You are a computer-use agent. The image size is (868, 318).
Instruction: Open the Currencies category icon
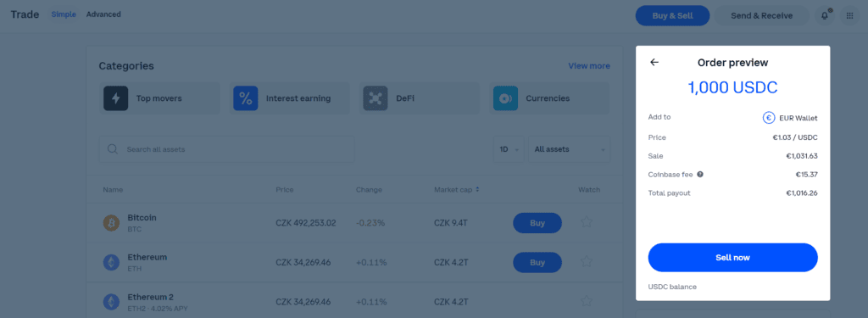point(505,98)
